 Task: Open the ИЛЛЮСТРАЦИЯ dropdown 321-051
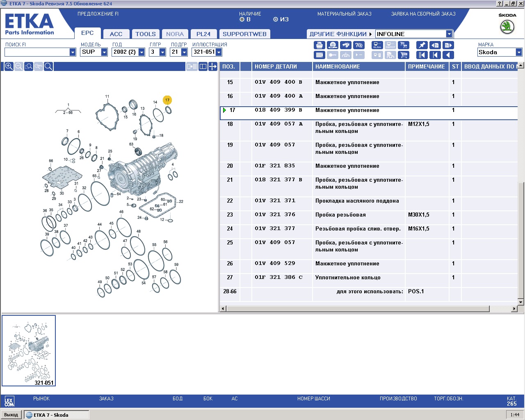pos(219,52)
